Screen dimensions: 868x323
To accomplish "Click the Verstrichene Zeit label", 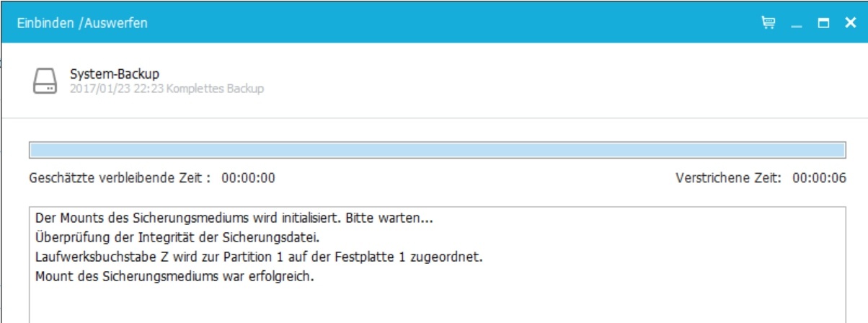I will (728, 178).
